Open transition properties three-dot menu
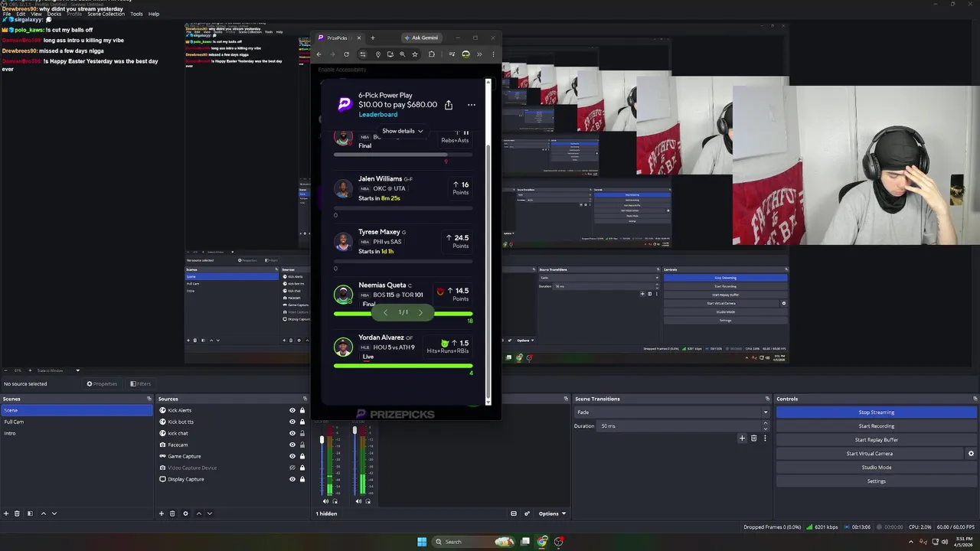The height and width of the screenshot is (551, 980). click(764, 438)
